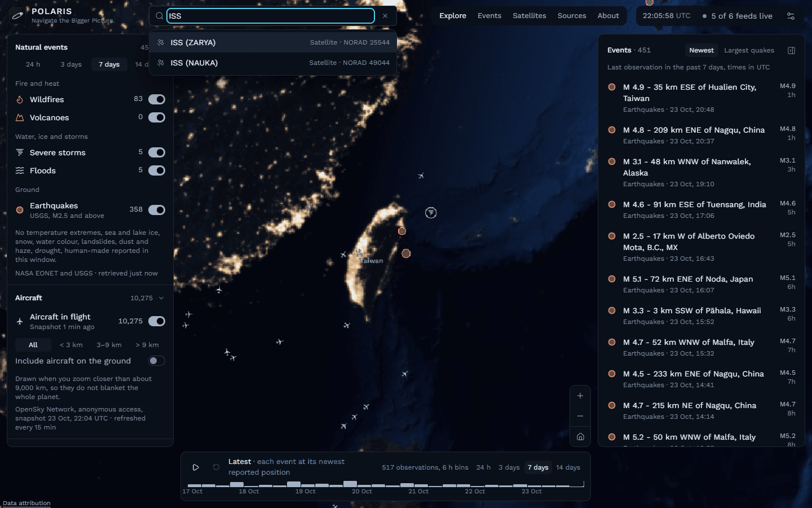Select ISS (ZARYA) from search suggestions
Screen dimensions: 812x508
click(x=273, y=42)
